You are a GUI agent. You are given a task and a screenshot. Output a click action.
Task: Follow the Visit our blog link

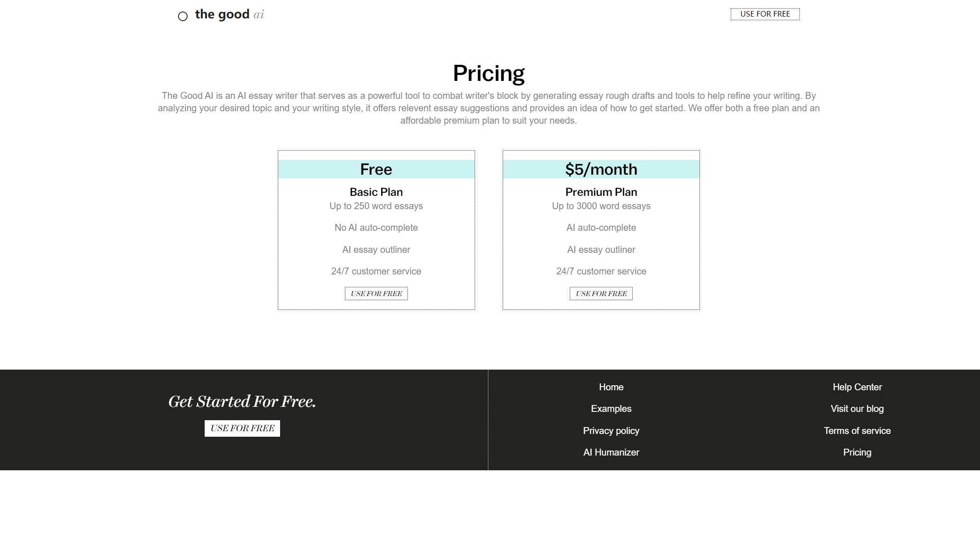(x=857, y=409)
